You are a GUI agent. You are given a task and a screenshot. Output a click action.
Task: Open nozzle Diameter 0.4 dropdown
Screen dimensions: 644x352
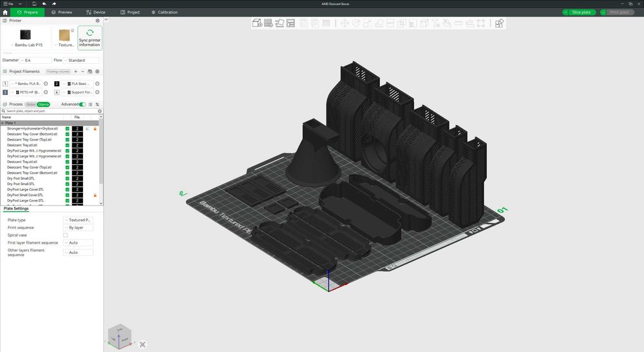35,61
